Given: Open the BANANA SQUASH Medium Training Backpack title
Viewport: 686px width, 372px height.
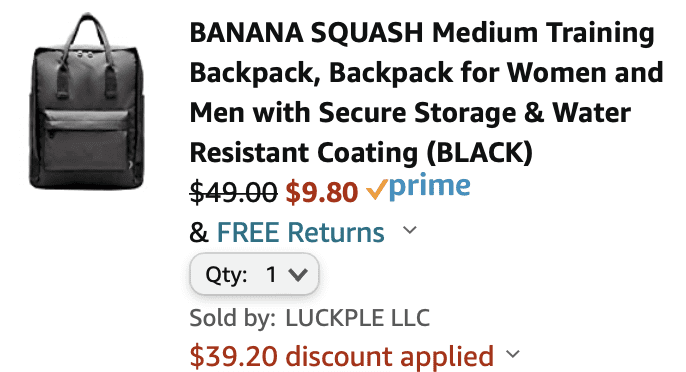Looking at the screenshot, I should (427, 93).
